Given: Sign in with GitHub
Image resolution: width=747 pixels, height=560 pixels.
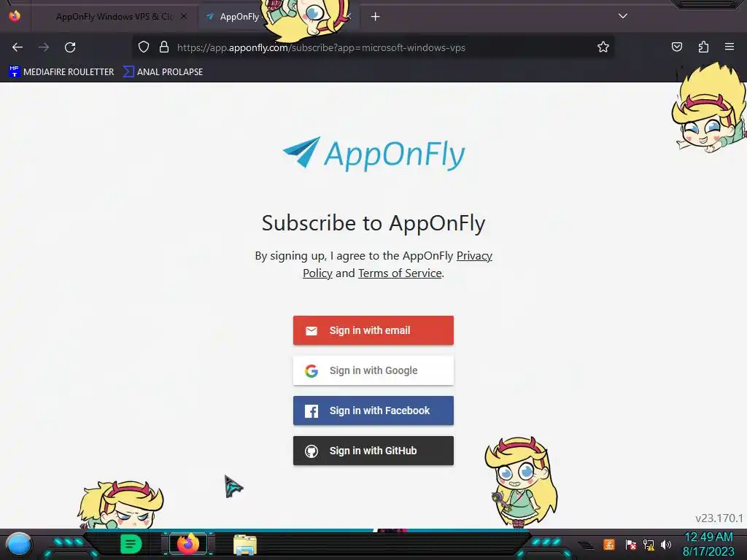Looking at the screenshot, I should coord(373,451).
